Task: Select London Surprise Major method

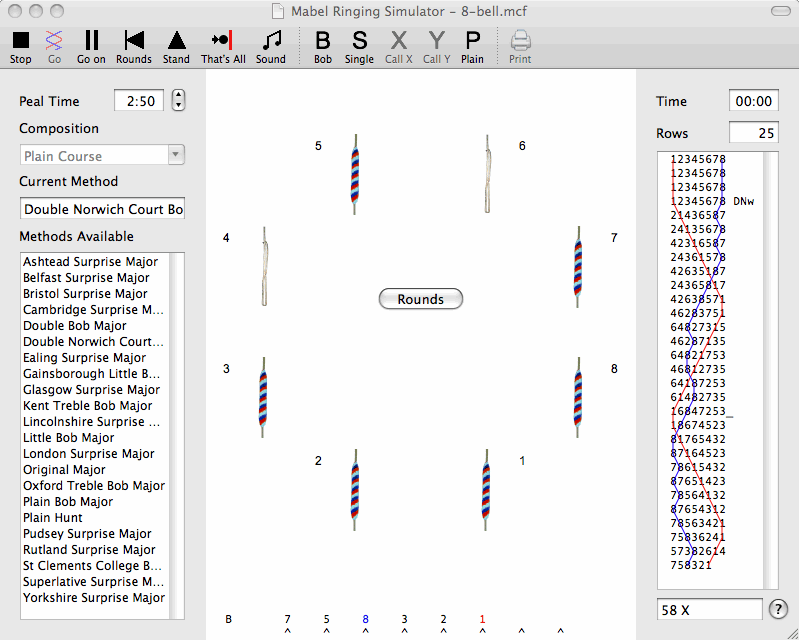Action: point(89,454)
